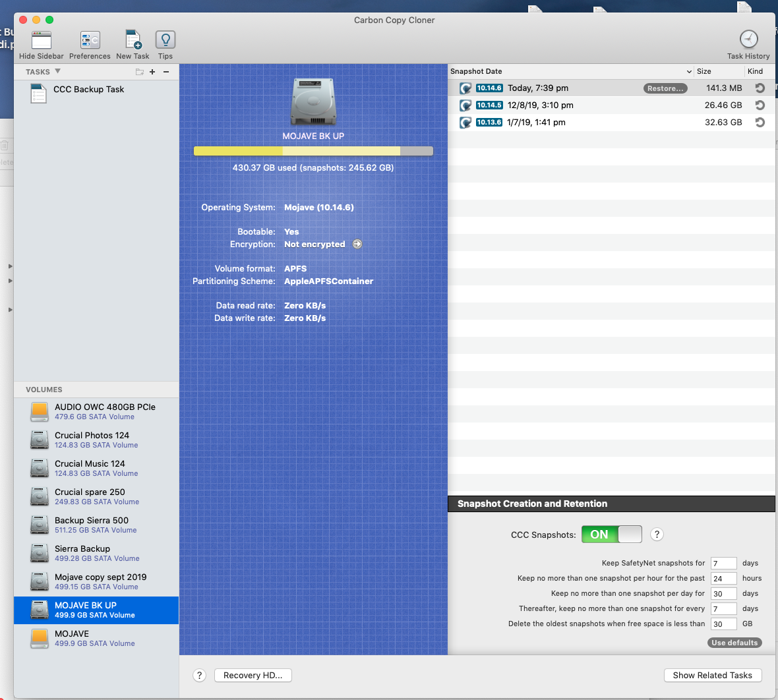Click snapshot icon on the 10.13.6 row
The height and width of the screenshot is (700, 778).
[465, 123]
